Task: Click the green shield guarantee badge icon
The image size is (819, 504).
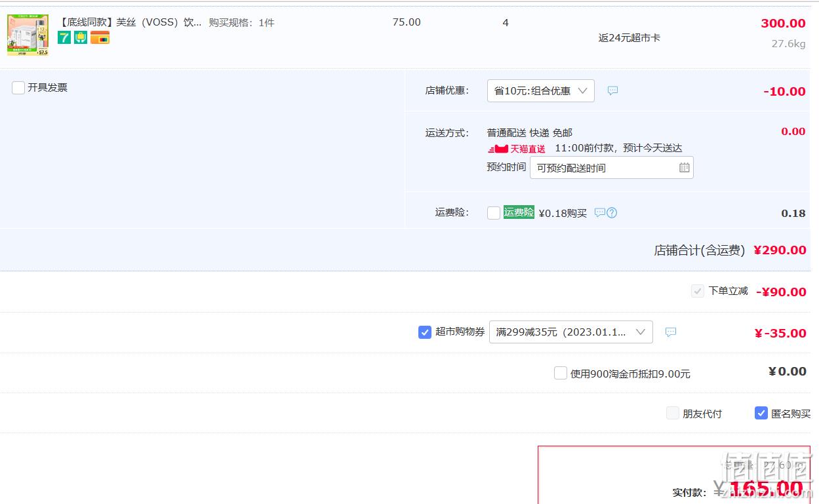Action: tap(81, 37)
